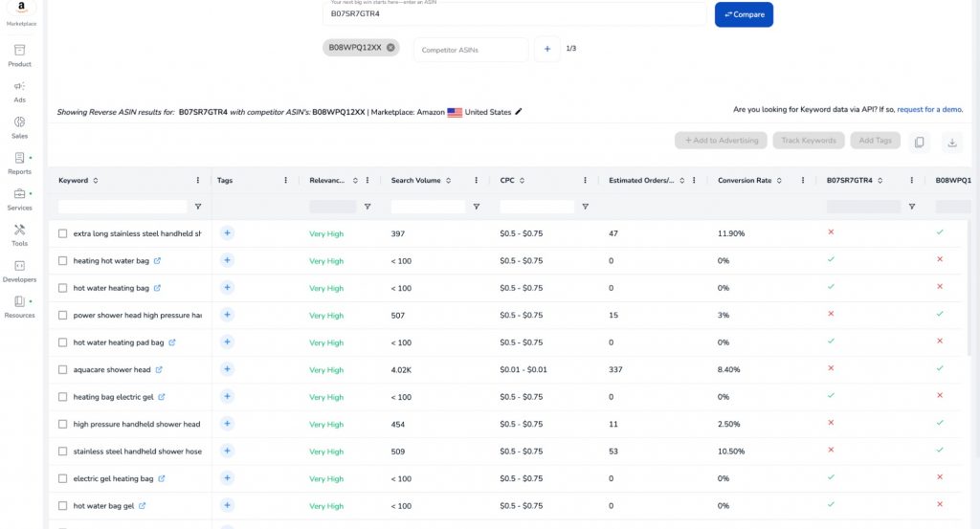Open Conversion Rate column options menu
Screen dimensions: 980x529
coord(803,181)
